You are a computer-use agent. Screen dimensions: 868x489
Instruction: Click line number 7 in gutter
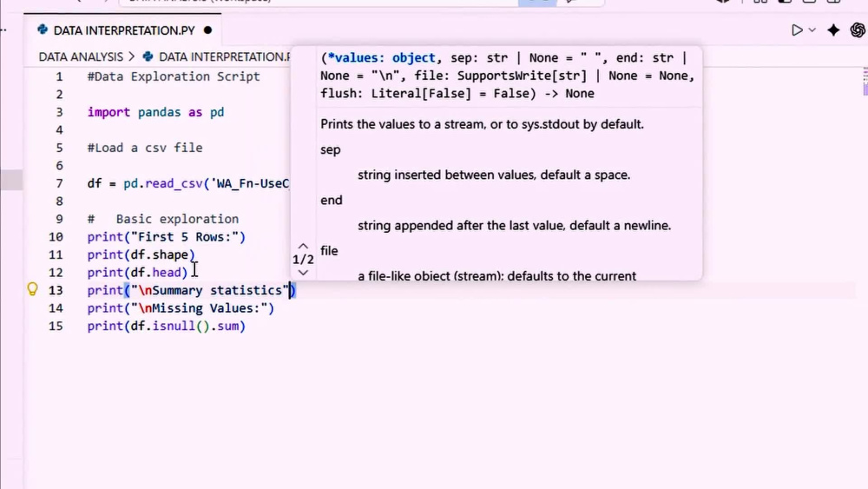59,183
